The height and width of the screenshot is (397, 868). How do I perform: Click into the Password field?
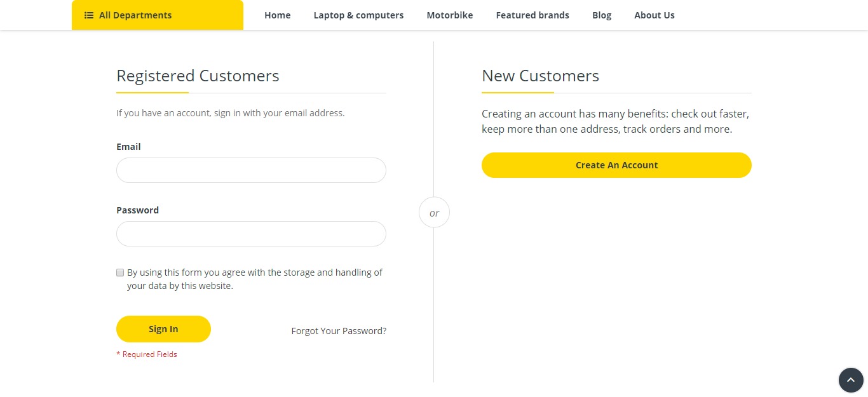point(251,234)
